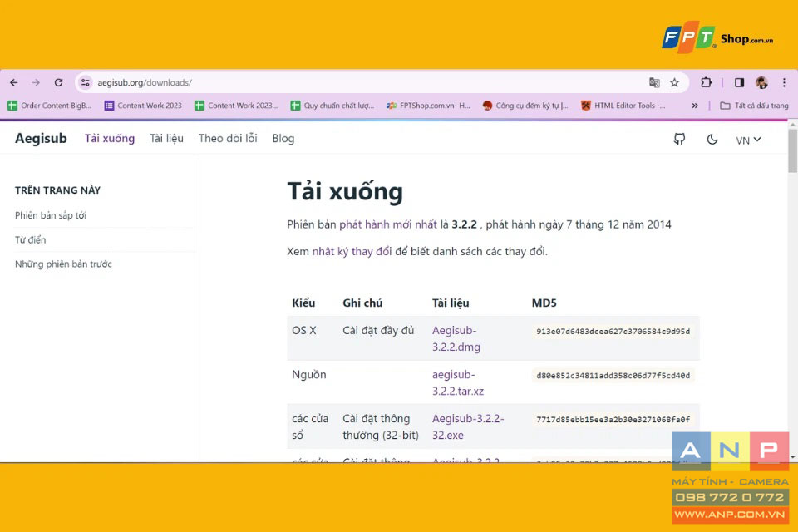Open the Aegisub GitHub icon
This screenshot has height=532, width=798.
679,139
